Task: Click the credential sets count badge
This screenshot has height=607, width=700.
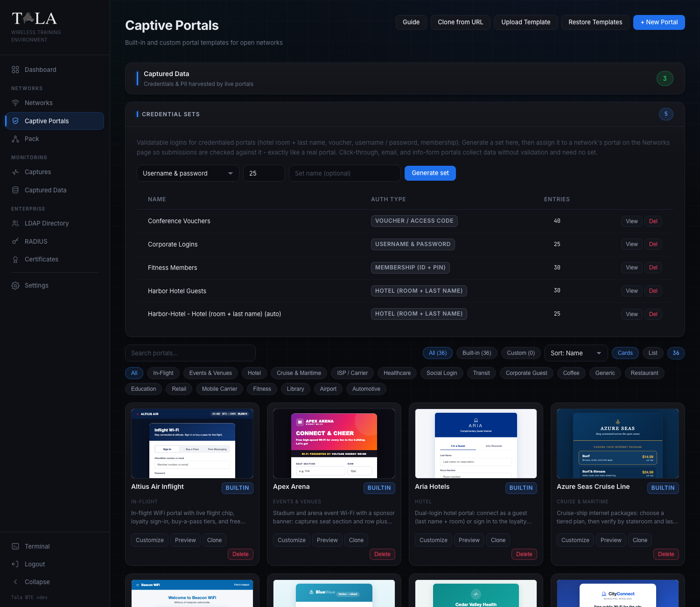Action: tap(666, 114)
